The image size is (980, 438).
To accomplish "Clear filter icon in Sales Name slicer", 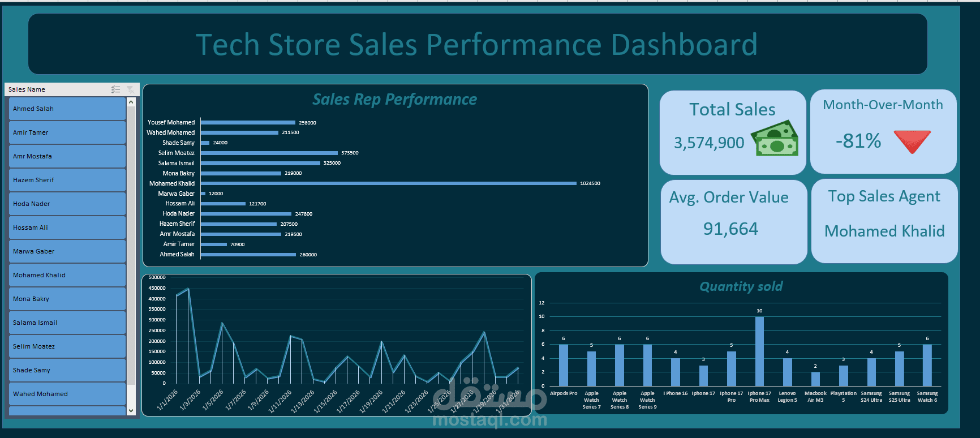I will [x=130, y=89].
